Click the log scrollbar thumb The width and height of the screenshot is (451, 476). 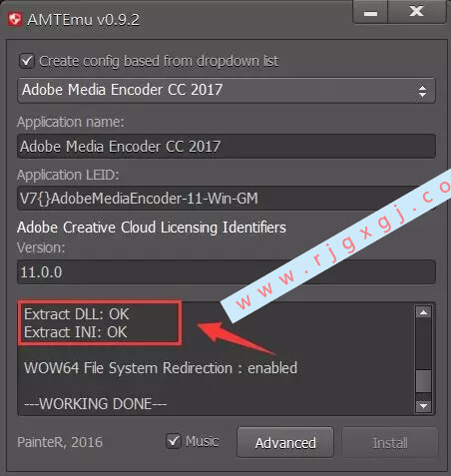click(x=423, y=381)
